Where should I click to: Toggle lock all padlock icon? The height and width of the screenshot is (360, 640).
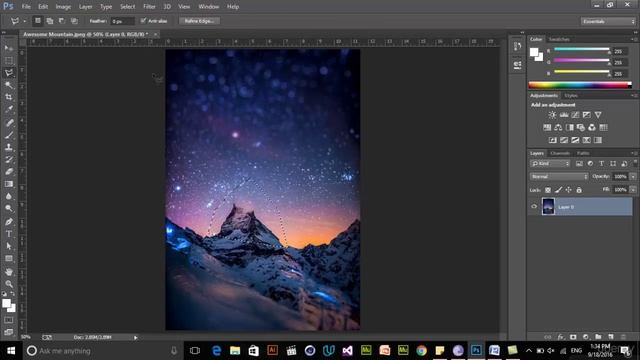(579, 190)
